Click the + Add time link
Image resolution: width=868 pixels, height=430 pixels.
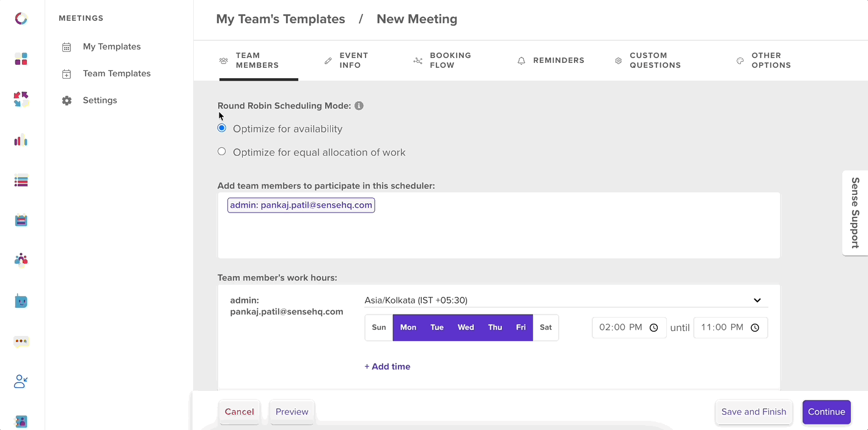tap(388, 366)
